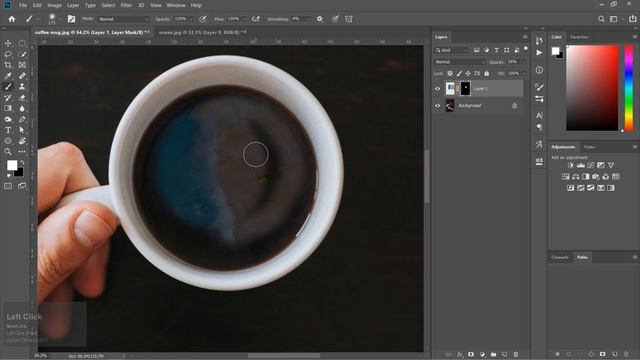Open the Filter menu

126,5
